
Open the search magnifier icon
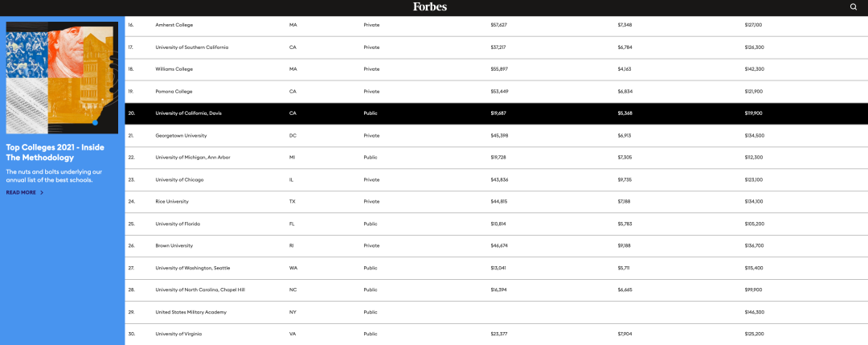(x=853, y=7)
